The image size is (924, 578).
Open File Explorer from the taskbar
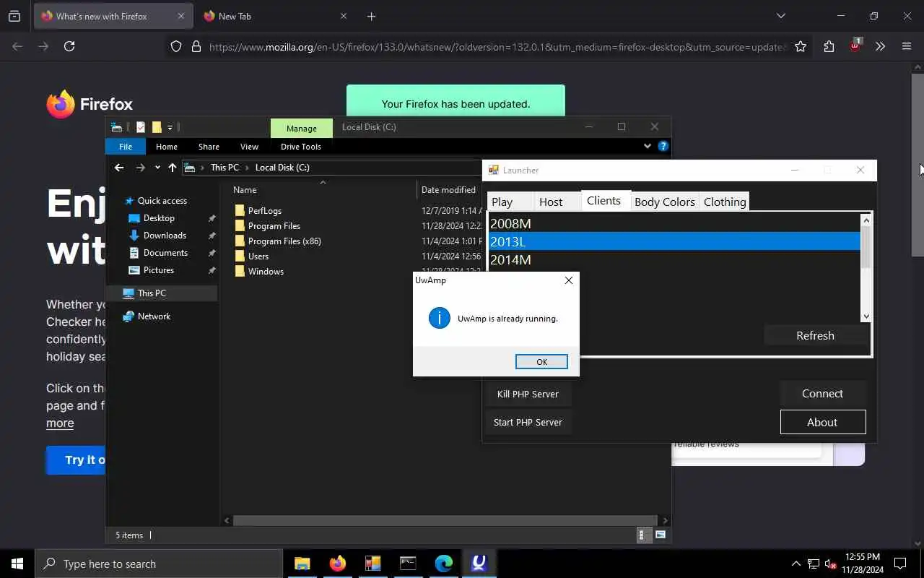point(302,564)
